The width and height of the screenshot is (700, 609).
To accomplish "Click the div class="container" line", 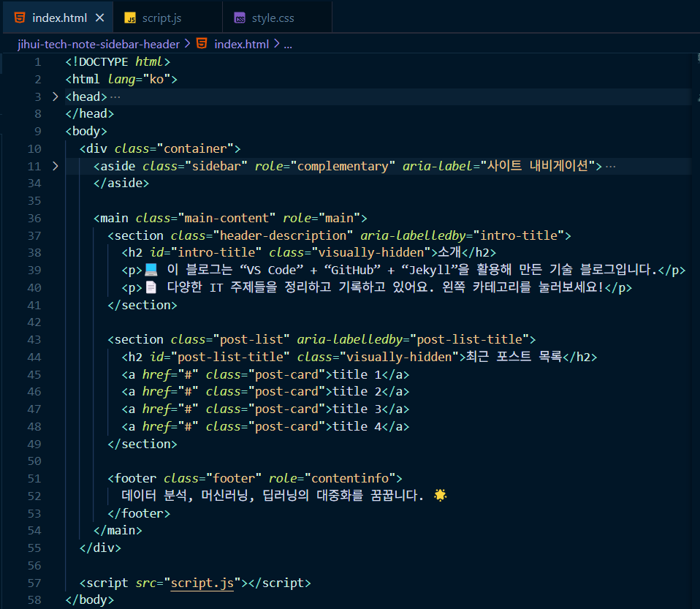I will click(160, 149).
